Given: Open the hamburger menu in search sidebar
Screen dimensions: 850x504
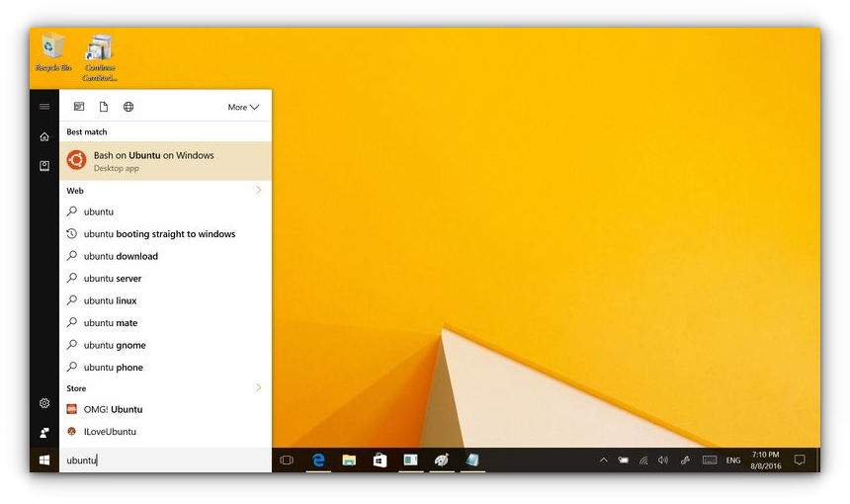Looking at the screenshot, I should [x=44, y=107].
